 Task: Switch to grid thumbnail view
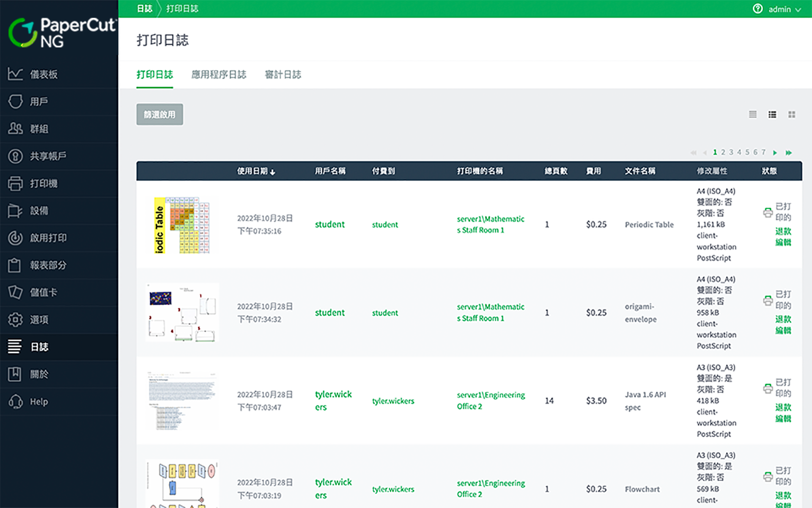(x=792, y=114)
